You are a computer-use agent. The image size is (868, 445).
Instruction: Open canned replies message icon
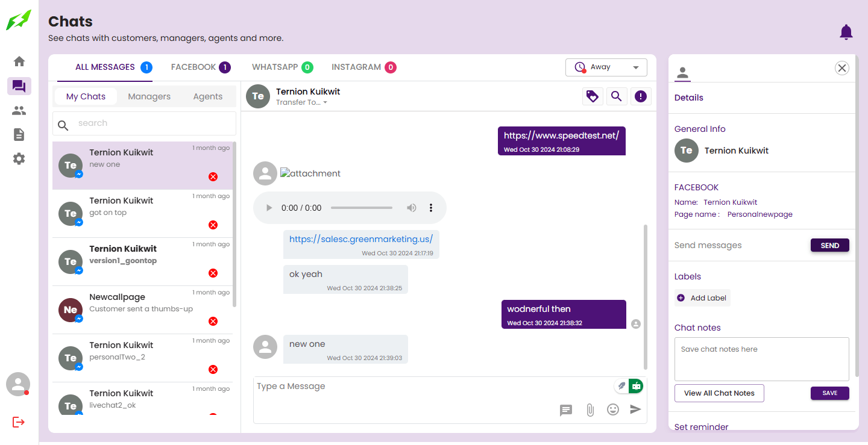click(x=566, y=410)
